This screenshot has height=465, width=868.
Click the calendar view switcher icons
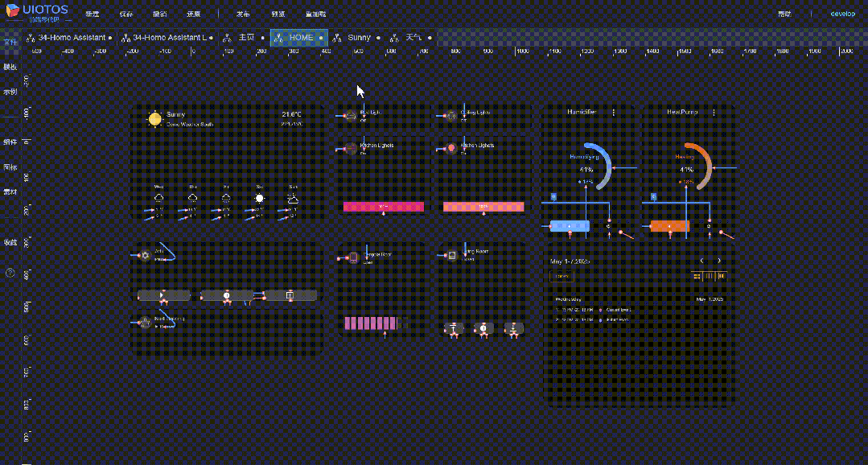[x=708, y=276]
